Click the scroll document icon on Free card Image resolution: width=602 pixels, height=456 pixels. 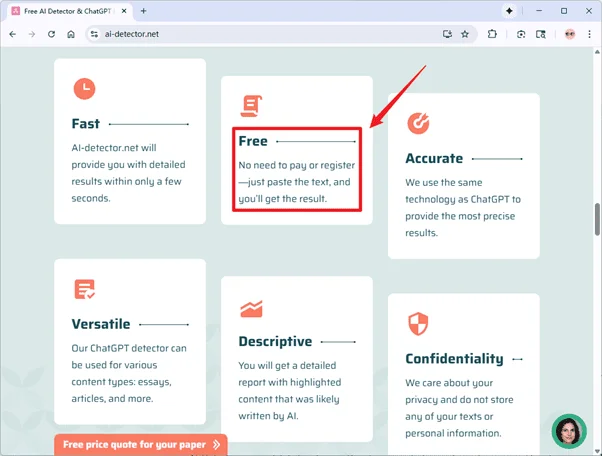[251, 106]
